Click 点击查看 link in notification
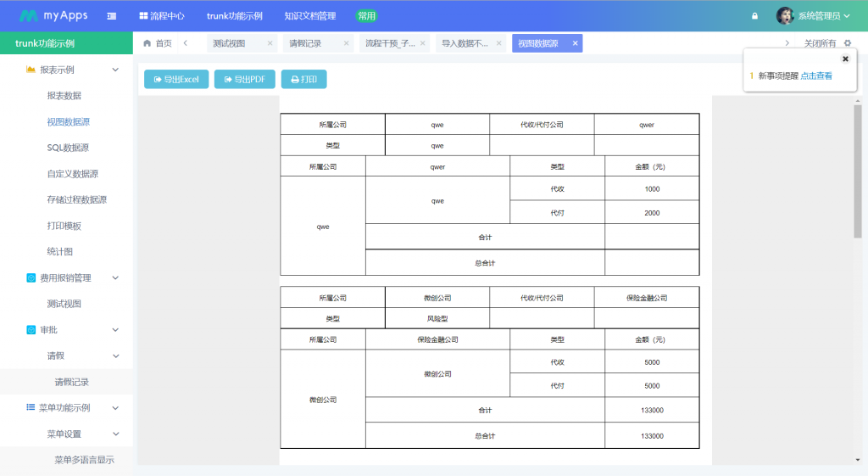Viewport: 868px width, 476px height. 816,76
